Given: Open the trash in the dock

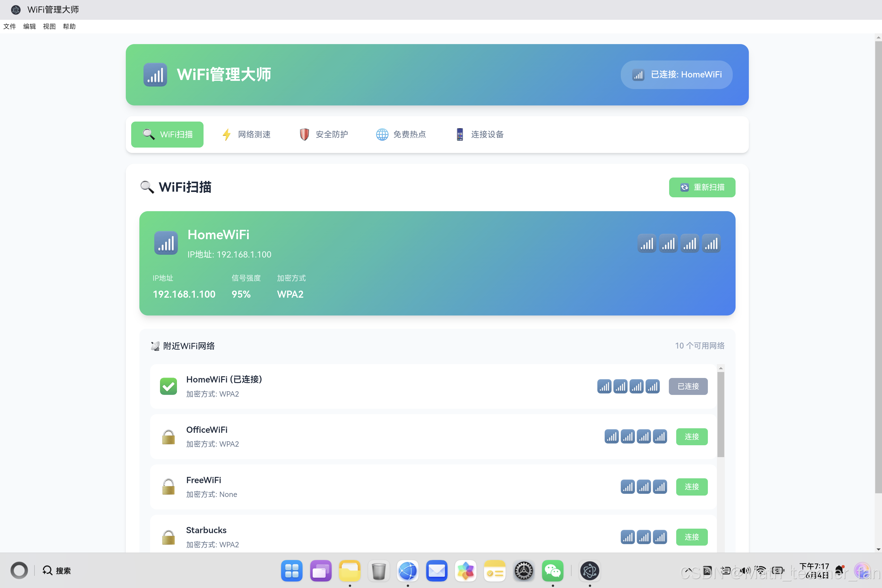Looking at the screenshot, I should pyautogui.click(x=379, y=571).
